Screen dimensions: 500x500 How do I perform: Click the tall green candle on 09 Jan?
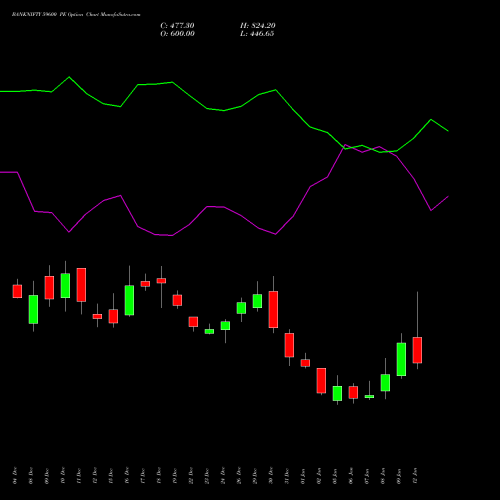pyautogui.click(x=401, y=359)
